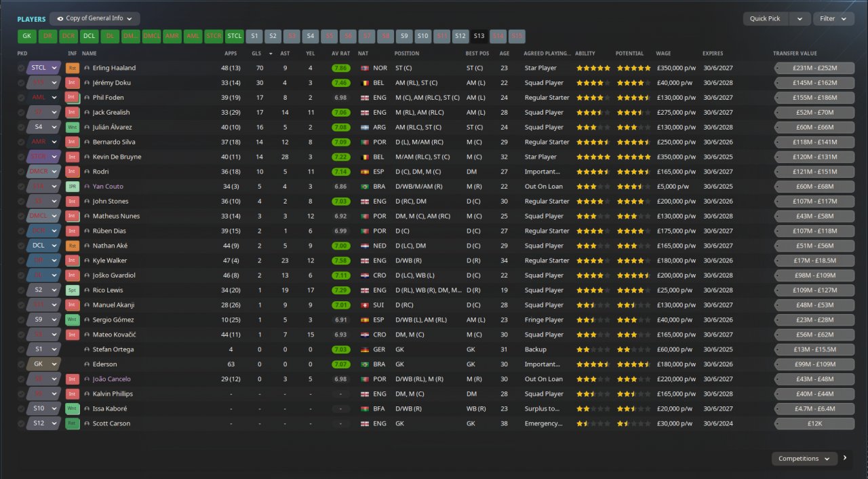
Task: Tick the selection circle for Stefan Ortega
Action: 21,349
